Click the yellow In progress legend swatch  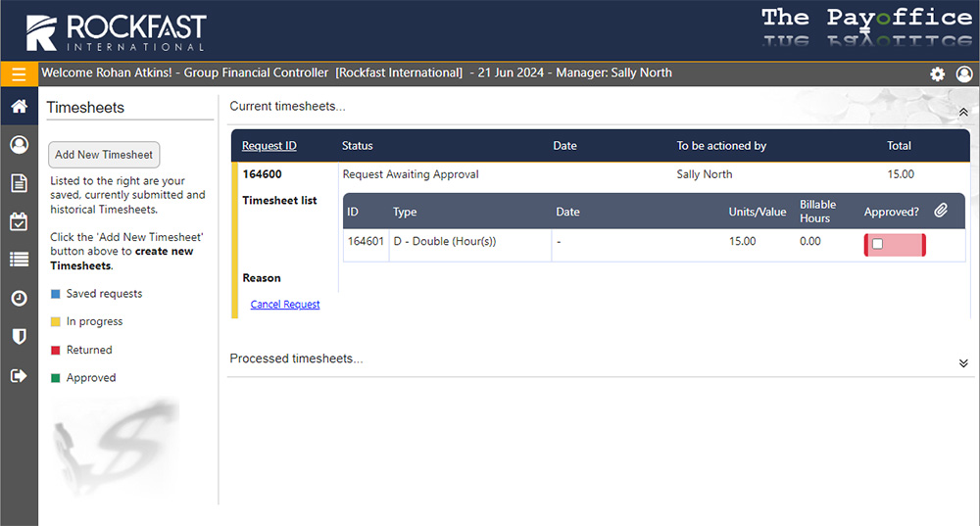tap(56, 322)
